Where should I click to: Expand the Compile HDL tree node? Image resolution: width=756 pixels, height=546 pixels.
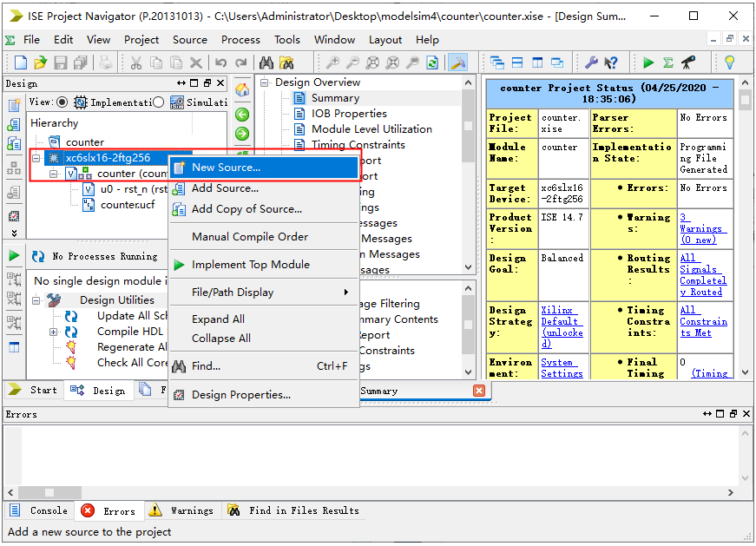53,332
